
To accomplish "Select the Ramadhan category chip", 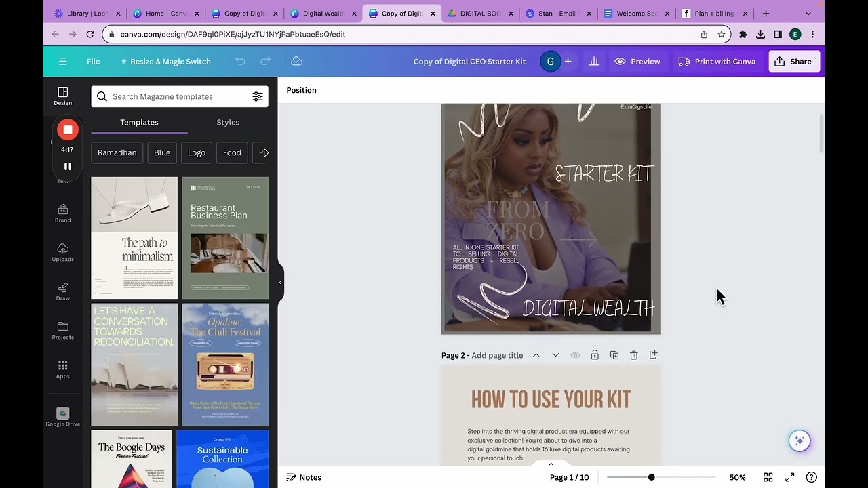I will (x=117, y=153).
